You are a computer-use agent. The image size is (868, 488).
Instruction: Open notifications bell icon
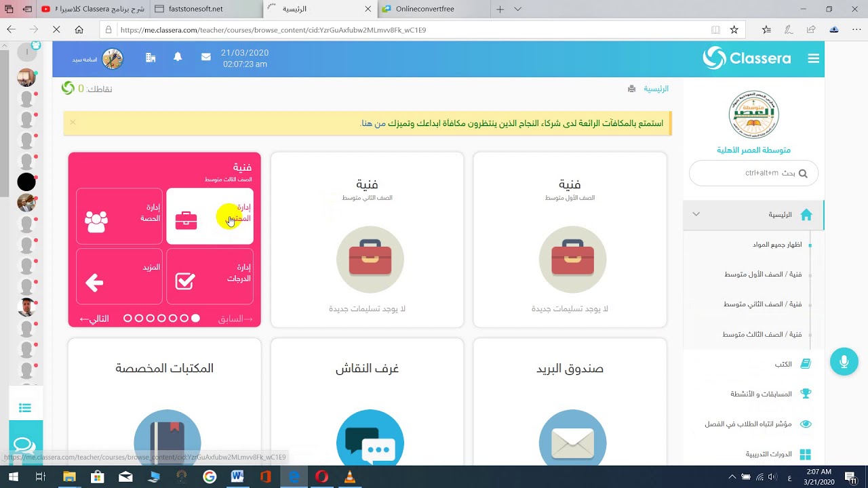pyautogui.click(x=178, y=58)
